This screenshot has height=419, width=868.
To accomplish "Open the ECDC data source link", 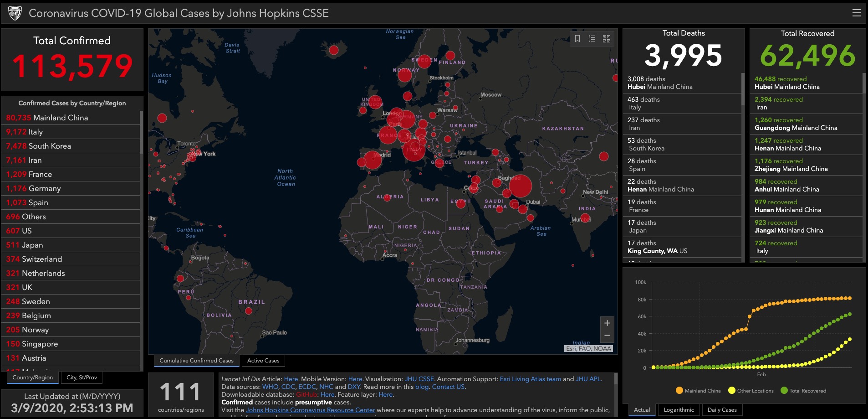I will (x=307, y=387).
